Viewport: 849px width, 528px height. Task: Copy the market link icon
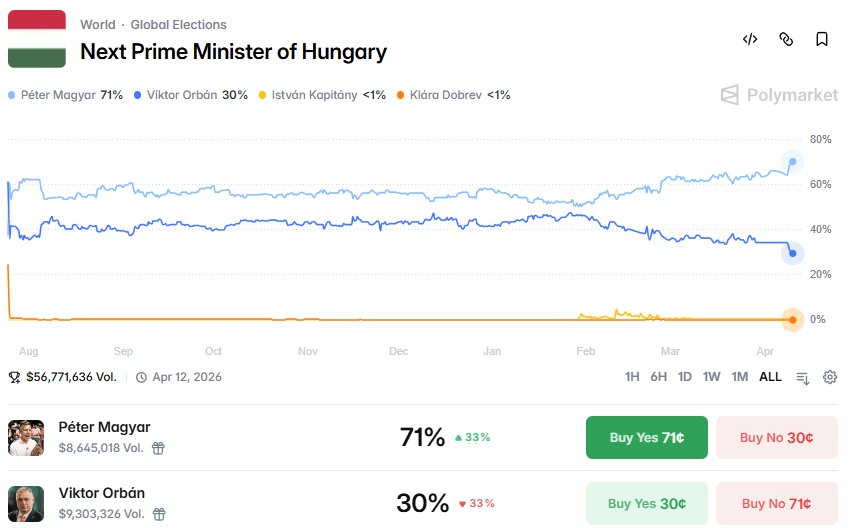coord(786,39)
